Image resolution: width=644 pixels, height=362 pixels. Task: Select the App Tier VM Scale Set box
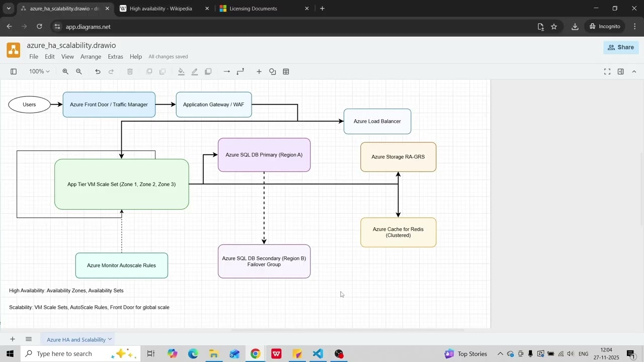point(122,184)
